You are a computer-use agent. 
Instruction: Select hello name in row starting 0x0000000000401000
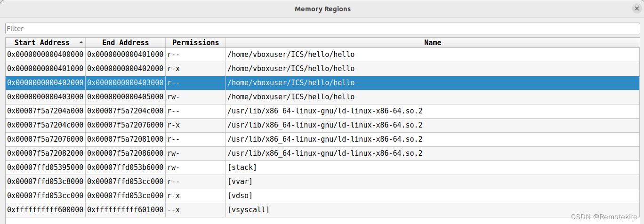[x=291, y=69]
